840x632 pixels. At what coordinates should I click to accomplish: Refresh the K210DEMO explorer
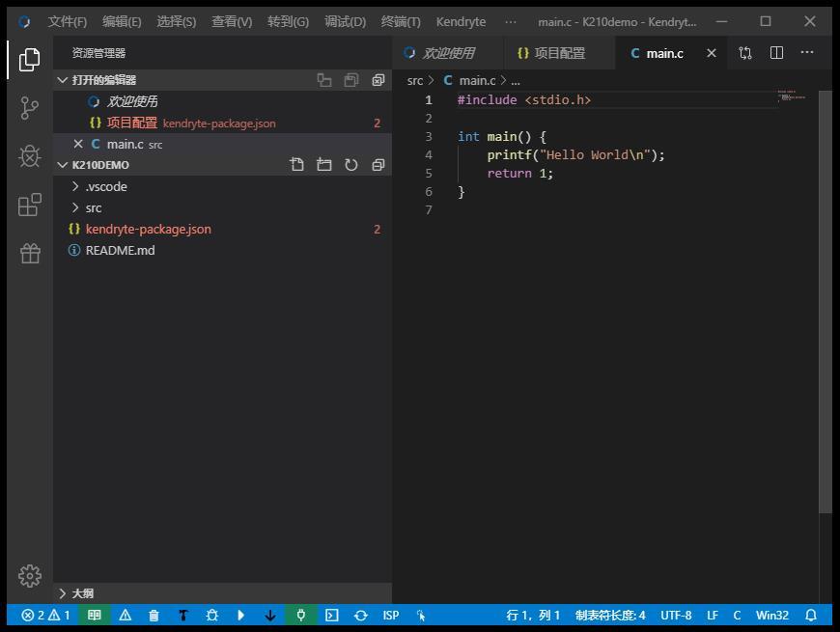[350, 165]
